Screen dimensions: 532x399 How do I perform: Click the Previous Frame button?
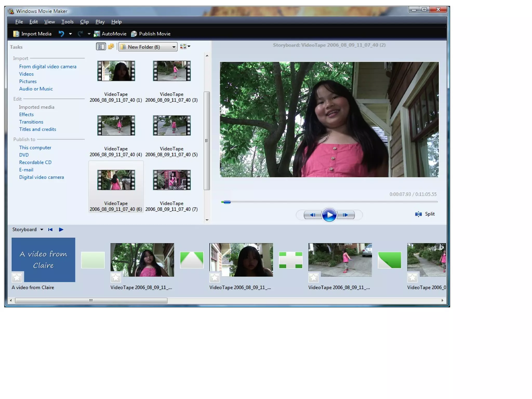(x=312, y=215)
